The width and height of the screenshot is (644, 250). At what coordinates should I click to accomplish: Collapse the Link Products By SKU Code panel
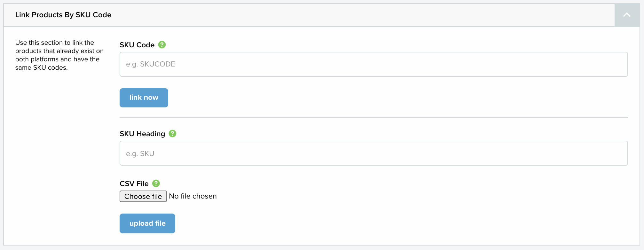click(x=627, y=15)
